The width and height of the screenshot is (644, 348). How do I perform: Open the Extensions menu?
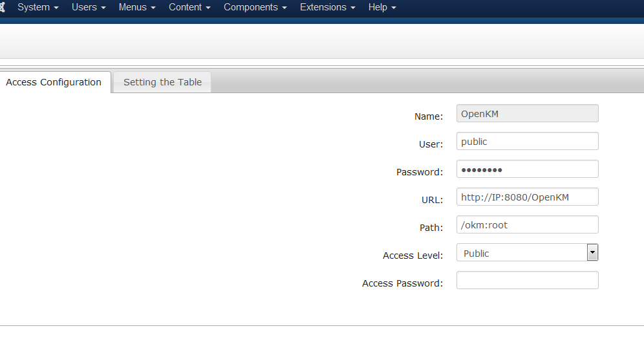(x=327, y=8)
